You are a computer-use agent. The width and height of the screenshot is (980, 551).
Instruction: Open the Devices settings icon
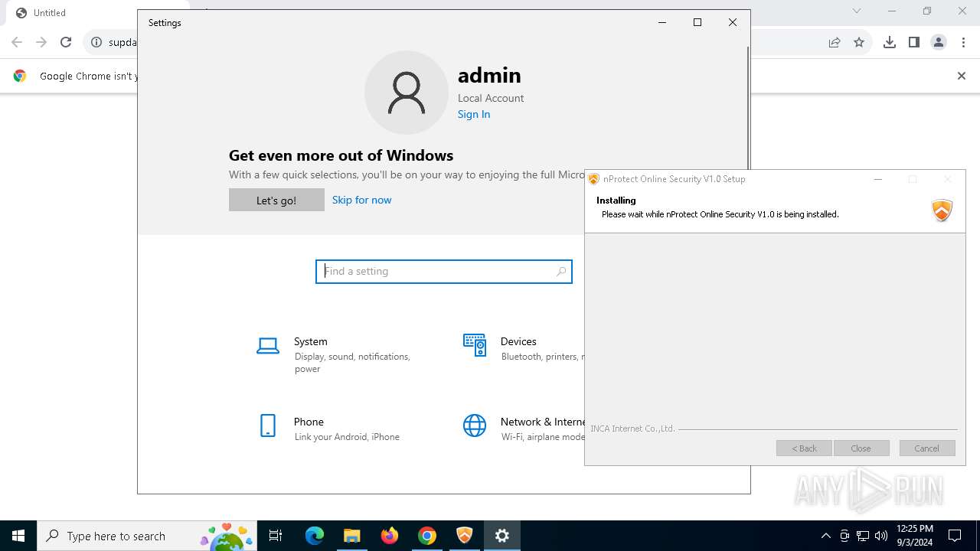click(475, 345)
